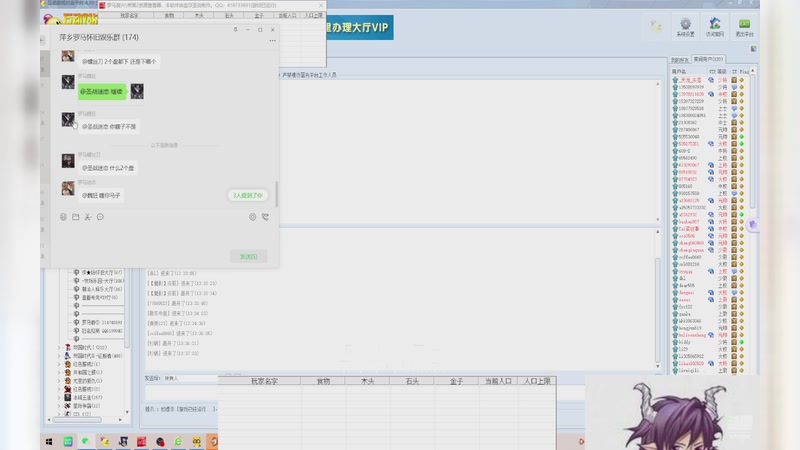The width and height of the screenshot is (800, 450).
Task: Sort the user list by 等级 column
Action: [722, 71]
